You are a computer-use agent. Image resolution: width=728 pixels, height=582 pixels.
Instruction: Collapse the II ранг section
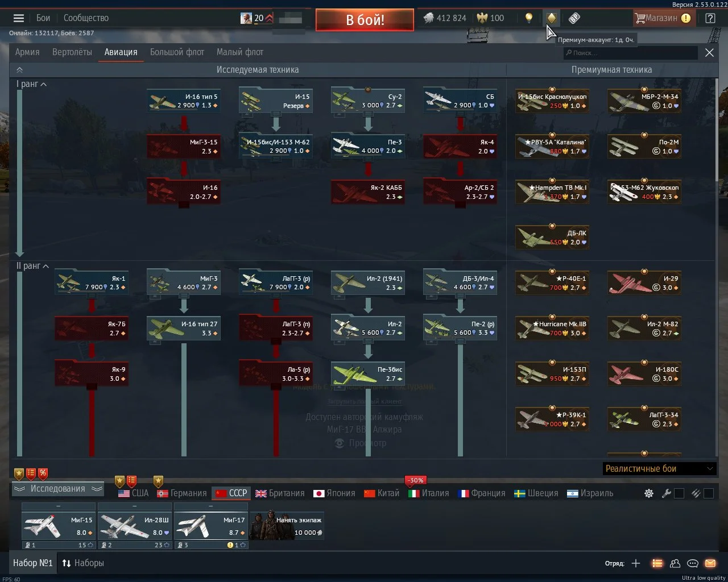tap(33, 266)
